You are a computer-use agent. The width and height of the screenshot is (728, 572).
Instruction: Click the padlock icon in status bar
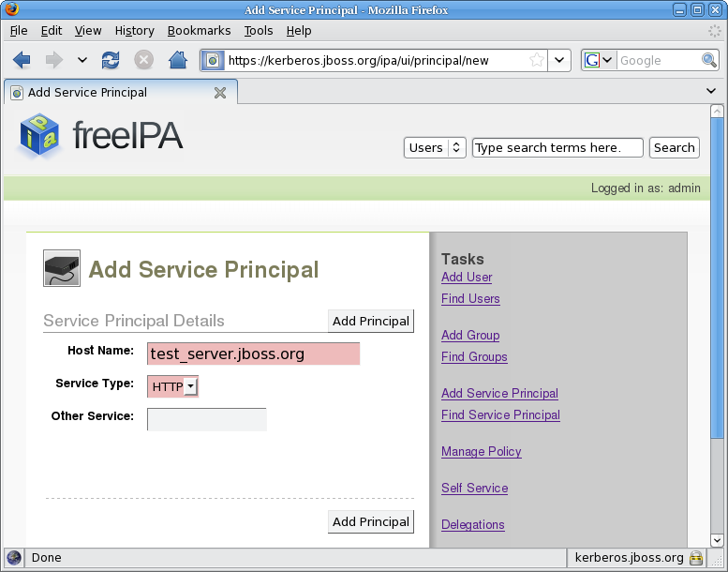(x=696, y=558)
